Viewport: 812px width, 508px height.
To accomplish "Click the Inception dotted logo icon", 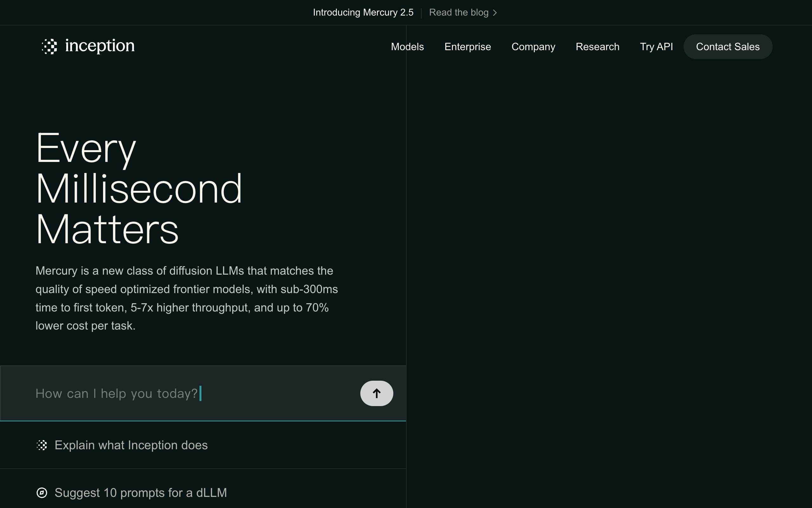I will click(49, 46).
